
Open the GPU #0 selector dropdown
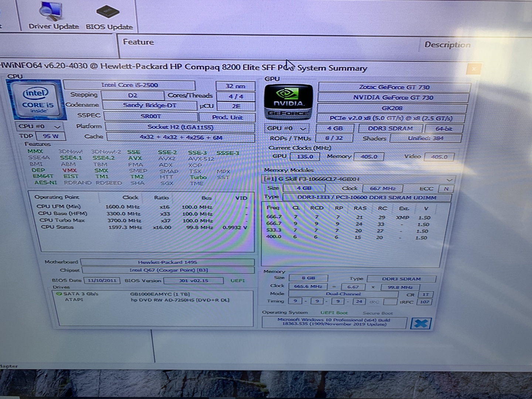click(287, 129)
